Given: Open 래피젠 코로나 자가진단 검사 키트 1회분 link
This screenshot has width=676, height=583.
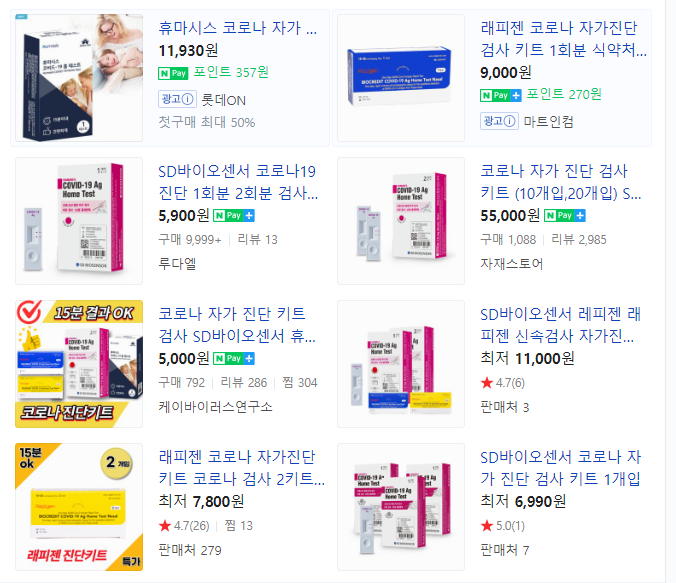Looking at the screenshot, I should pos(563,39).
